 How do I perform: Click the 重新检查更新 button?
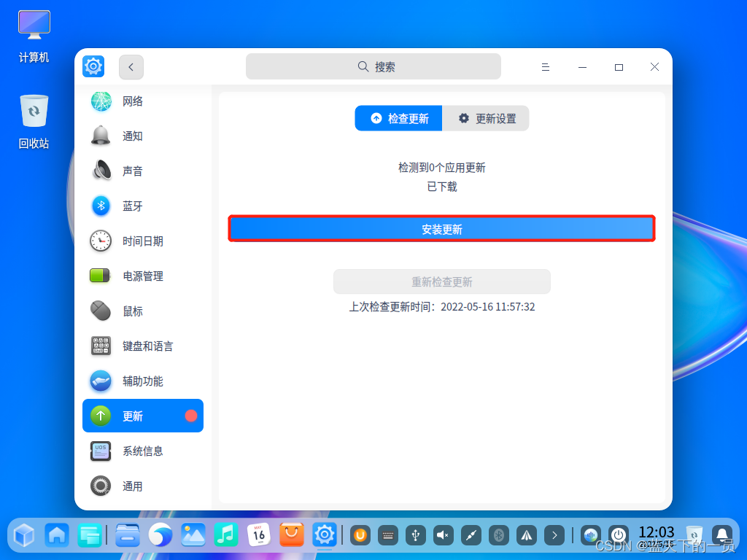coord(441,281)
